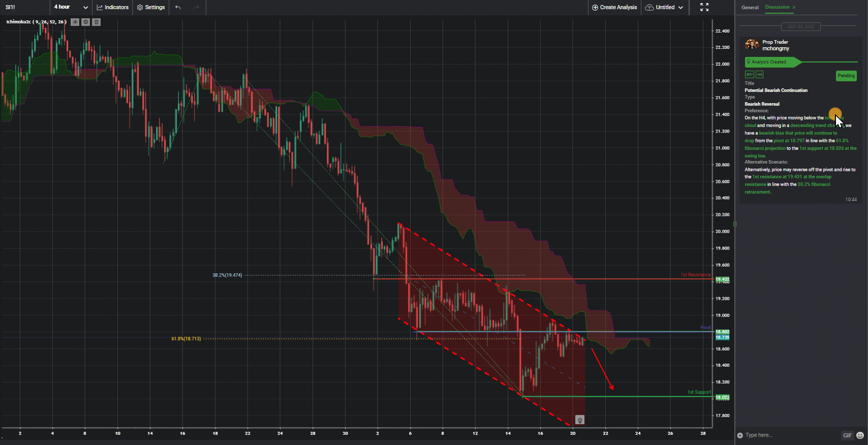Open the GIF picker

point(847,435)
